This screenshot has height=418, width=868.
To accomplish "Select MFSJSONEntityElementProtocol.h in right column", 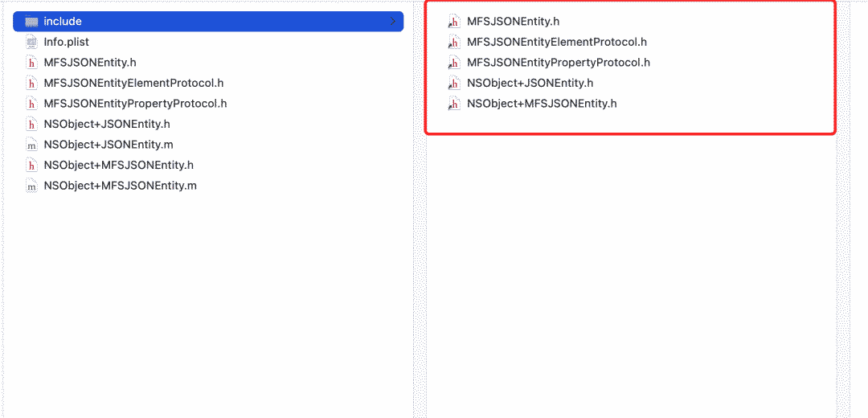I will (x=556, y=42).
